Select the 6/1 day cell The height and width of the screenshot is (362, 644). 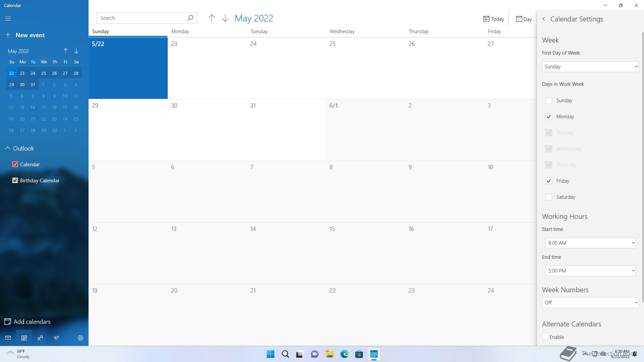coord(366,130)
